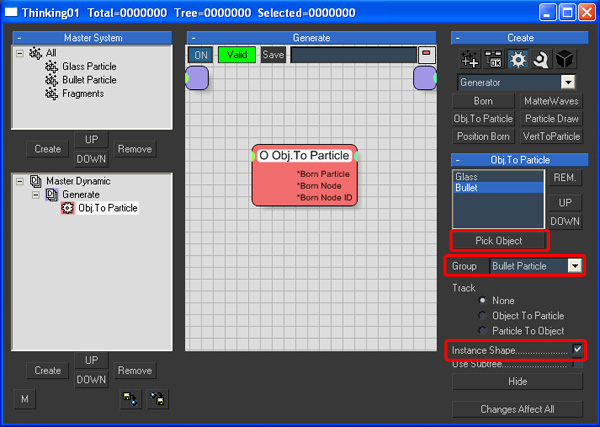Click the Fragments group icon
Screen dimensions: 600x427
point(52,94)
